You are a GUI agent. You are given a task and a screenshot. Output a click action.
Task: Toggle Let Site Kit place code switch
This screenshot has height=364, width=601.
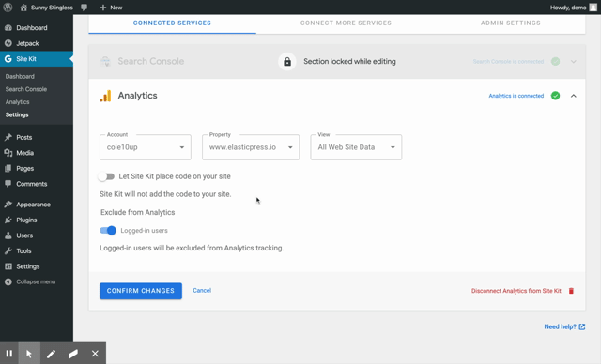tap(106, 176)
